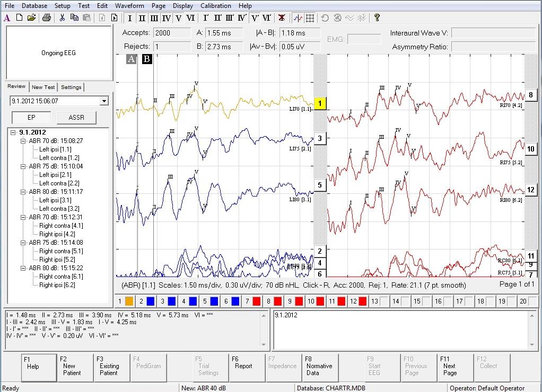Open the session date dropdown 9.1.2012 15:06:07
The height and width of the screenshot is (392, 542).
[x=104, y=101]
